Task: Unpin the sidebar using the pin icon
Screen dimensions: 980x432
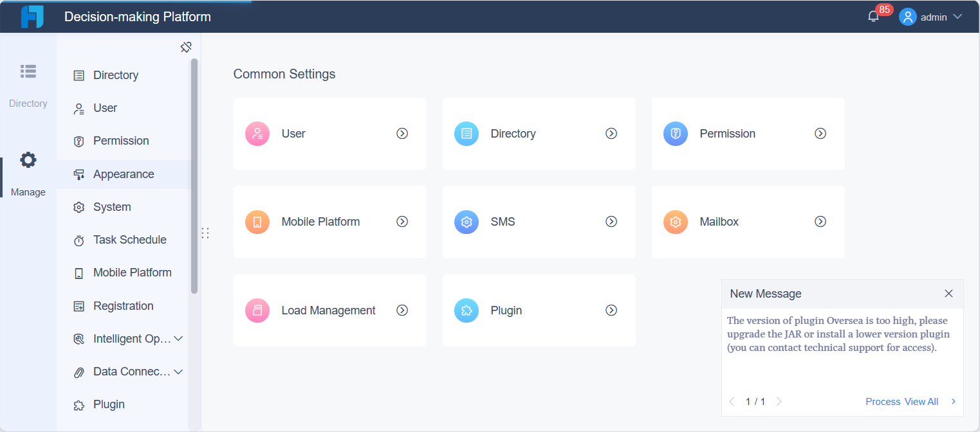Action: pos(186,47)
